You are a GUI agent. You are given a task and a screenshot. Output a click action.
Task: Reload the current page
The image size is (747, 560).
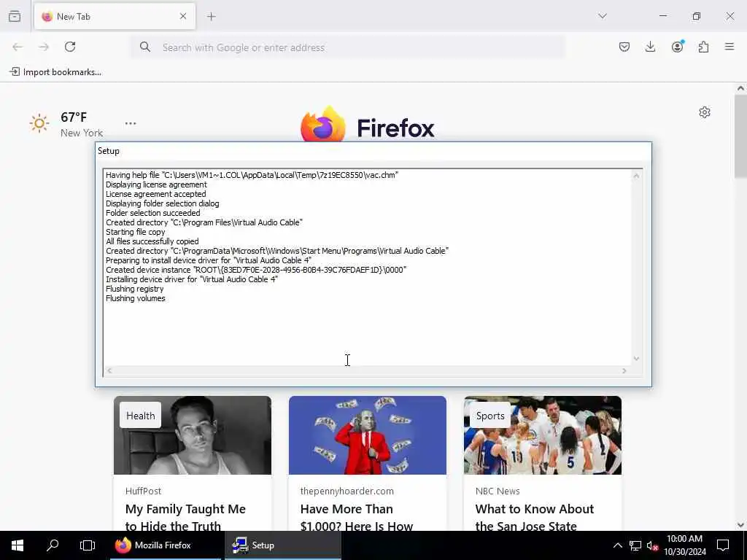tap(70, 47)
